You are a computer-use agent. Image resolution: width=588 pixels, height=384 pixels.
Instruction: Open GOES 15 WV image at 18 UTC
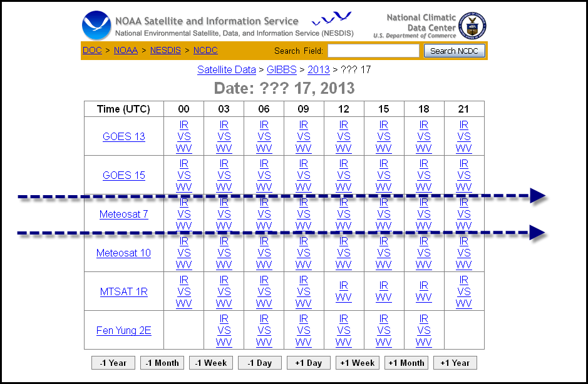(x=424, y=187)
